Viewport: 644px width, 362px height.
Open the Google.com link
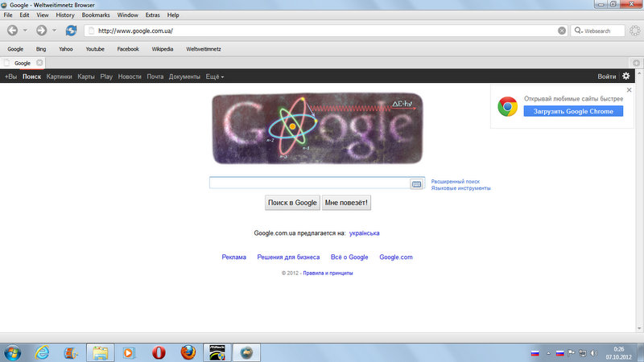pyautogui.click(x=396, y=257)
